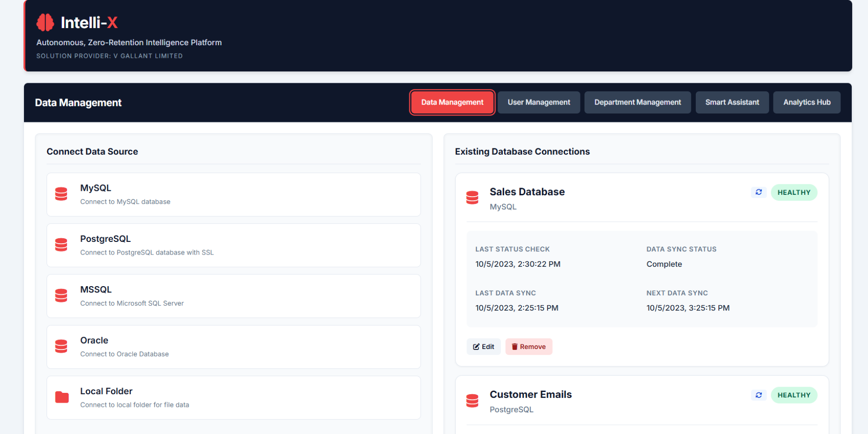Viewport: 868px width, 434px height.
Task: Refresh the Customer Emails connection status
Action: (x=759, y=395)
